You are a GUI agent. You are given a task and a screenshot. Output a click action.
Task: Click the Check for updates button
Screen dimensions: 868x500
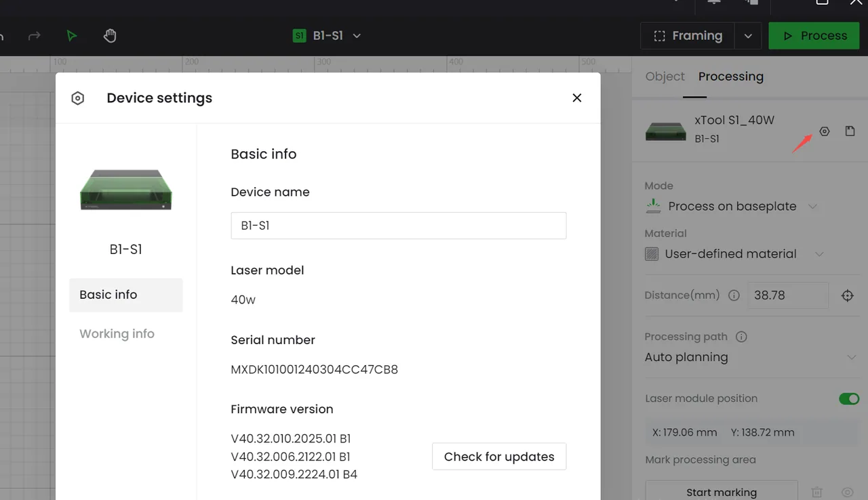click(x=499, y=457)
